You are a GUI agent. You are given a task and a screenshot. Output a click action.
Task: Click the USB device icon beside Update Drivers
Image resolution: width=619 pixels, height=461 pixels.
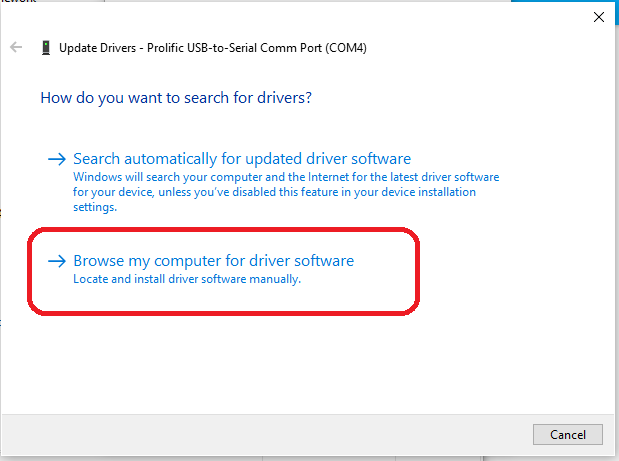click(x=46, y=47)
